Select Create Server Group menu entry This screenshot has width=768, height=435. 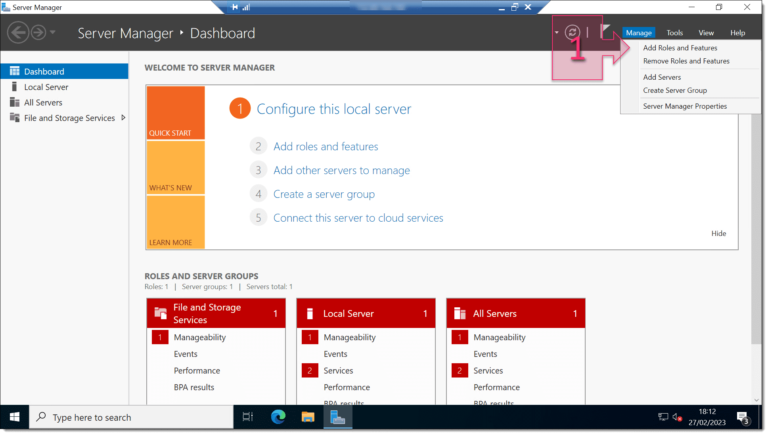click(x=674, y=91)
